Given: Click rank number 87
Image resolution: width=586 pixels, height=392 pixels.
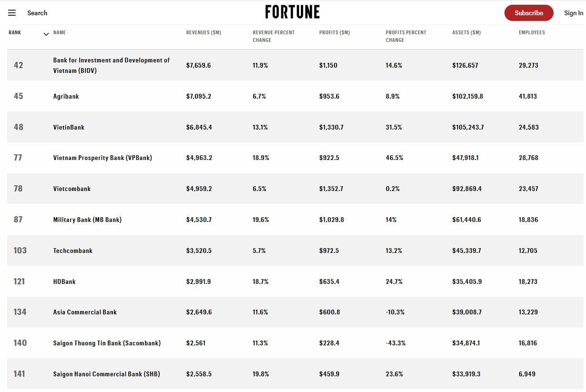Looking at the screenshot, I should click(x=18, y=220).
